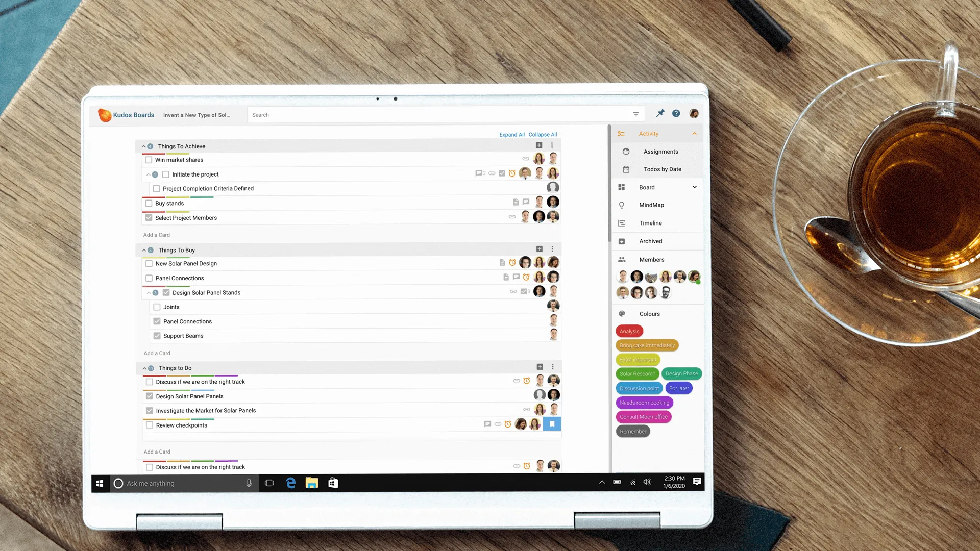
Task: Open Todos by Date view
Action: pyautogui.click(x=662, y=169)
